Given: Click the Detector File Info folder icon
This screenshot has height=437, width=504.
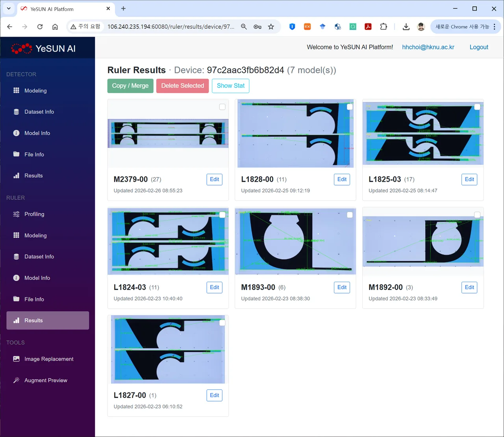Looking at the screenshot, I should click(x=16, y=154).
